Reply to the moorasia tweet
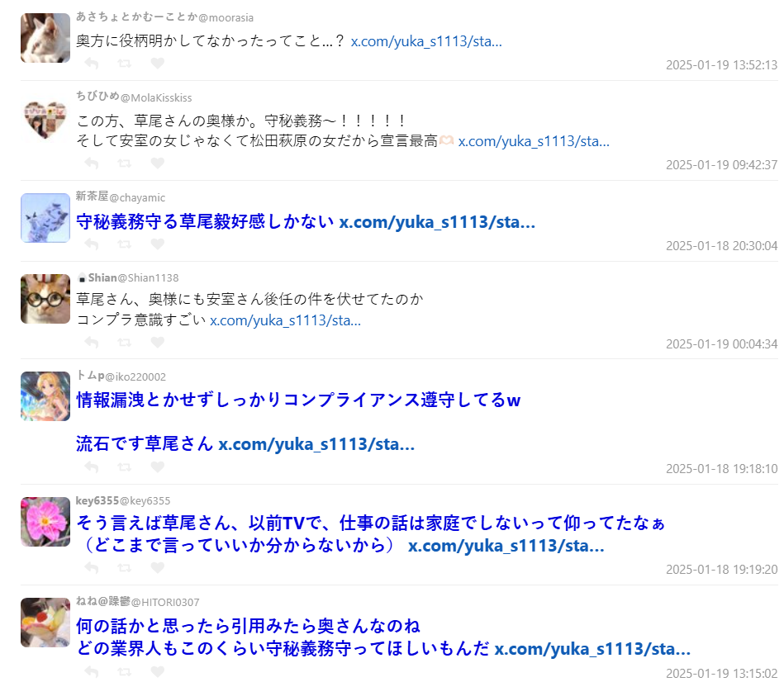The width and height of the screenshot is (784, 682). (x=91, y=64)
